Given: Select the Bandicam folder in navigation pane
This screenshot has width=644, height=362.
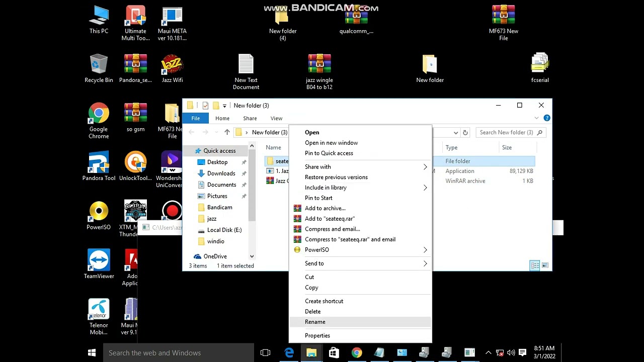Looking at the screenshot, I should [x=219, y=208].
